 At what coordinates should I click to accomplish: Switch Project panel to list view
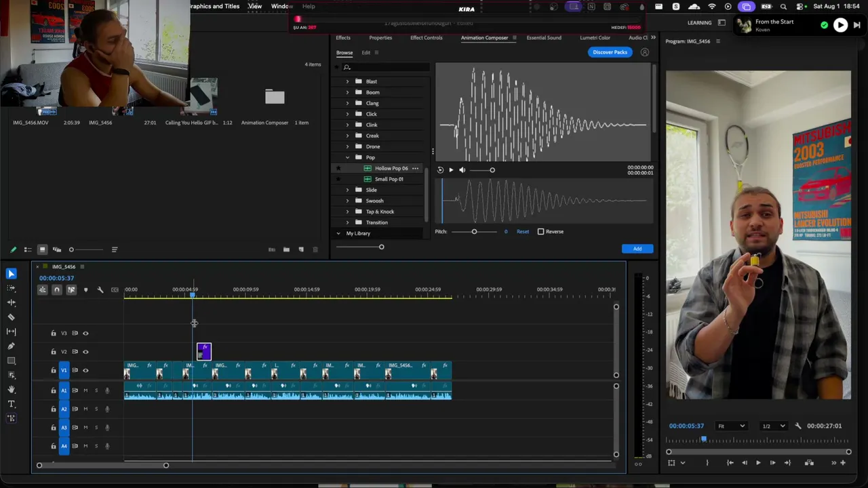27,249
